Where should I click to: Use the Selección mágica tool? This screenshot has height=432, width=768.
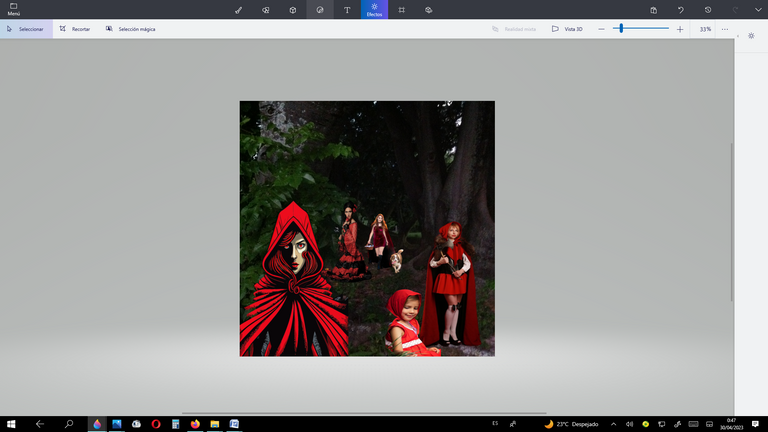point(131,29)
